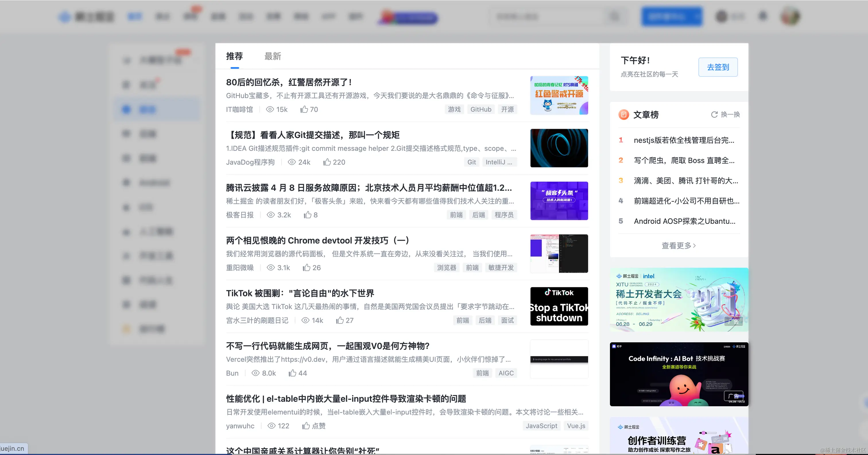Click the AIGC tag
Viewport: 868px width, 455px height.
point(506,373)
